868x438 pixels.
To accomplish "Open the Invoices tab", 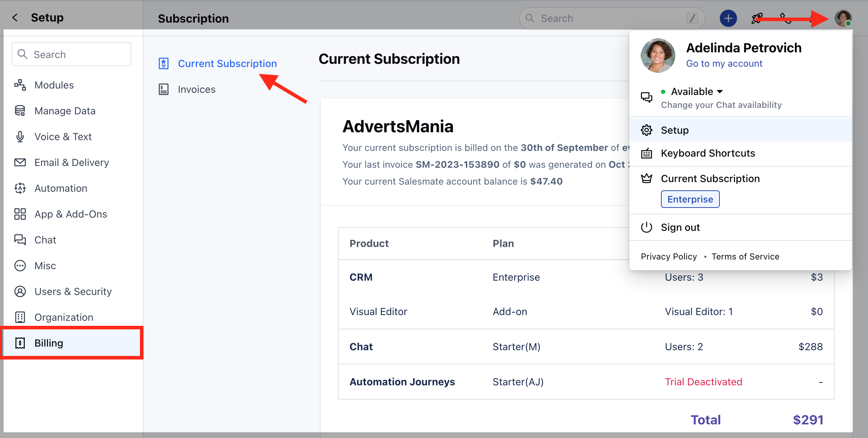I will pos(196,89).
